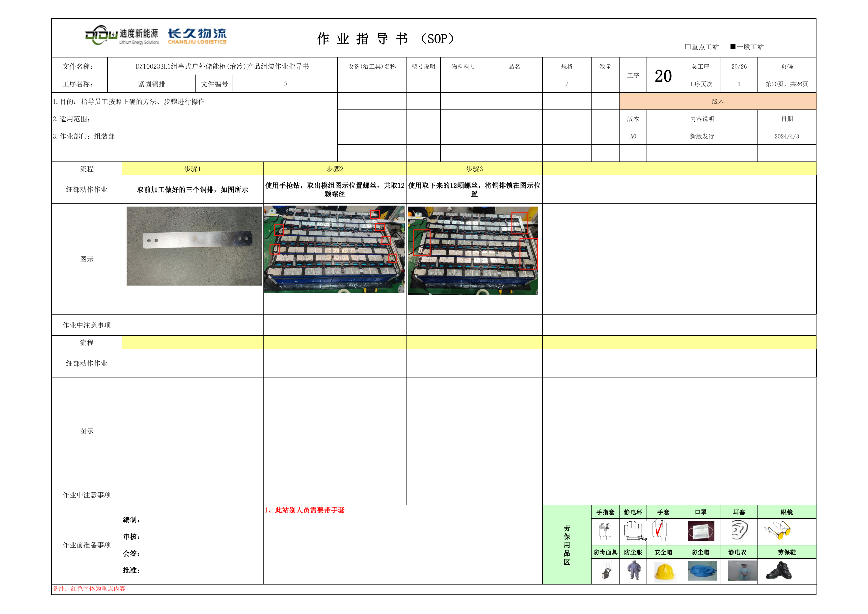868x614 pixels.
Task: Toggle the 一般工站 filled checkbox
Action: coord(733,47)
